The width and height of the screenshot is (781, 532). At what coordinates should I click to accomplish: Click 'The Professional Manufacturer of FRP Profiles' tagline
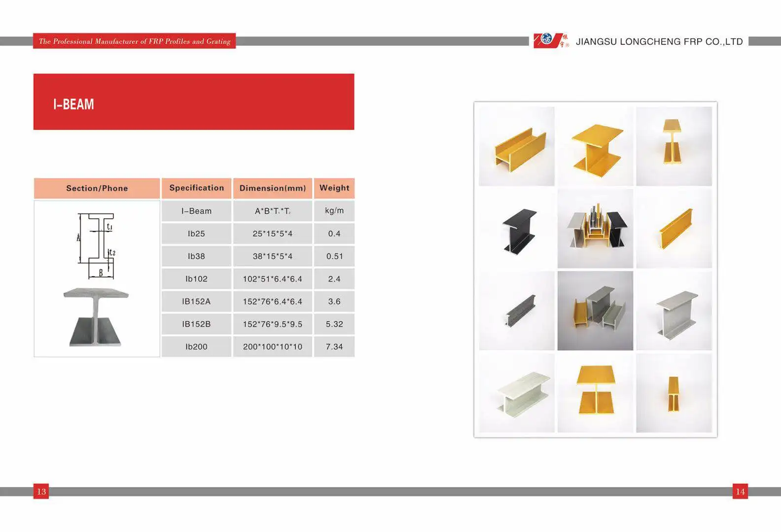point(135,41)
